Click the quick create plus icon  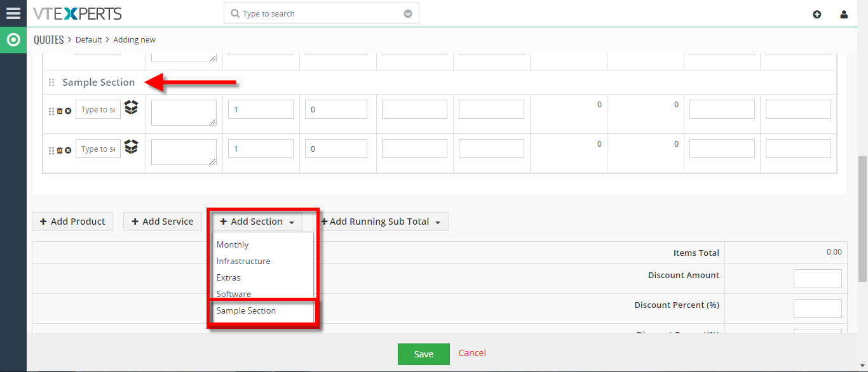817,14
